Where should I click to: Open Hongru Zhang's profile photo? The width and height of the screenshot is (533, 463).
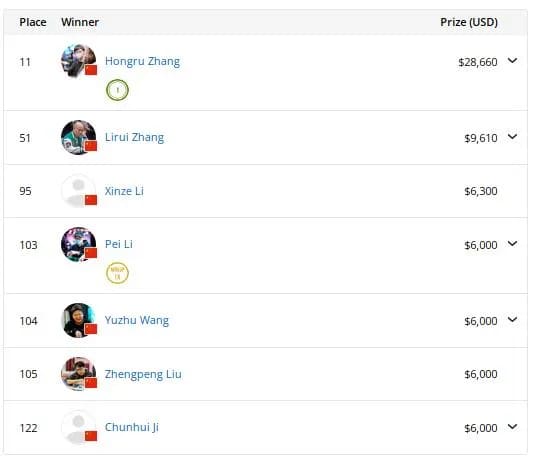point(79,61)
